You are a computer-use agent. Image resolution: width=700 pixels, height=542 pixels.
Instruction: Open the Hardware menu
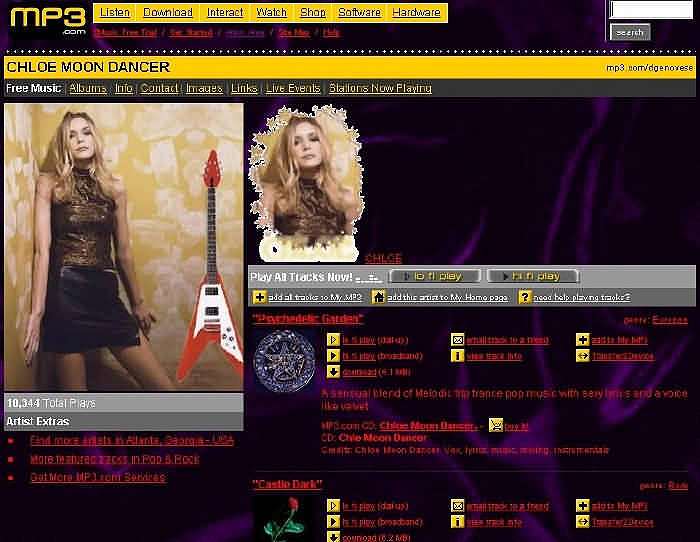pos(416,13)
